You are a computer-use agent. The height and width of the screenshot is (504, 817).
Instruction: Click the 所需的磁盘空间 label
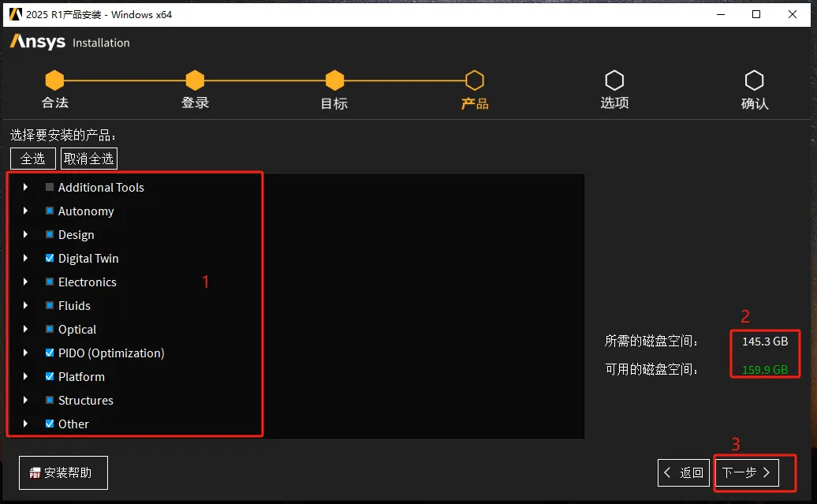(651, 342)
